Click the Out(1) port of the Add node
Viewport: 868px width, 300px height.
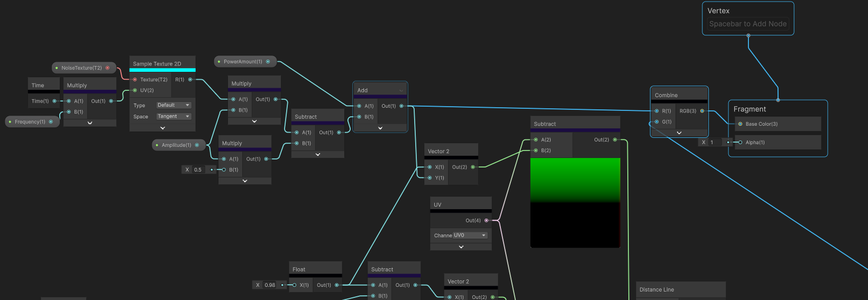tap(401, 106)
